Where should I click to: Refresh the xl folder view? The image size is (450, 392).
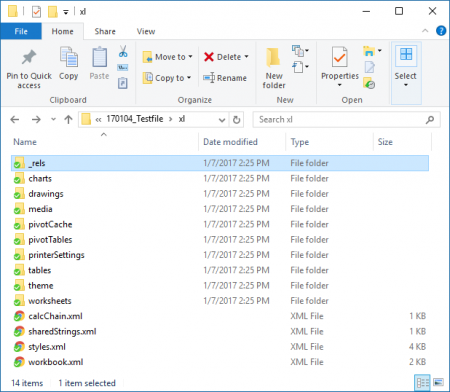(236, 120)
